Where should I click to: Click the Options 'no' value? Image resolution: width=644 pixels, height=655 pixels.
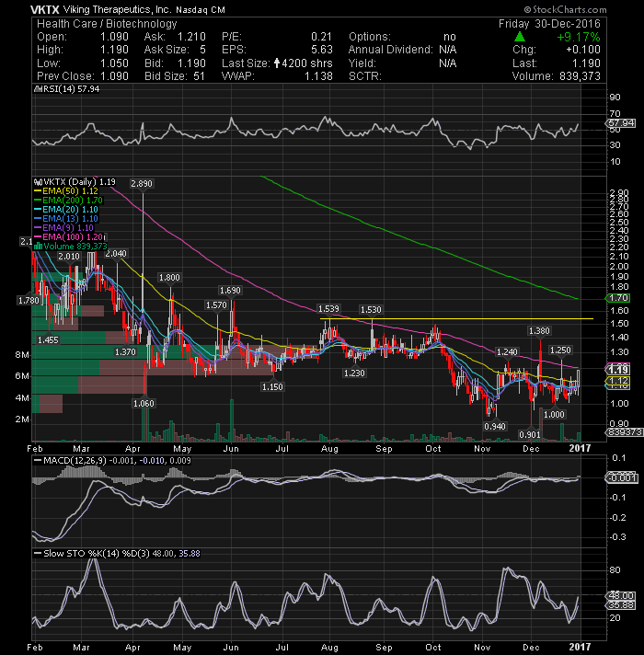coord(450,37)
